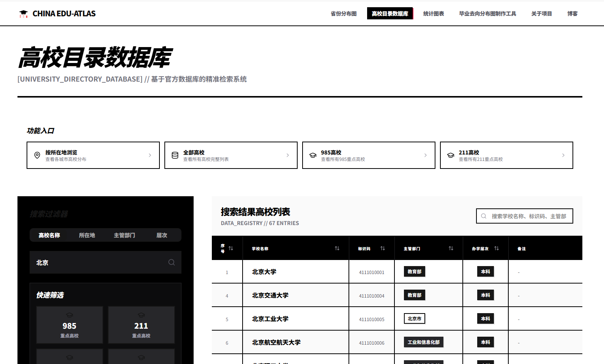Click the location pin icon for browsing
The image size is (604, 364).
(x=37, y=155)
